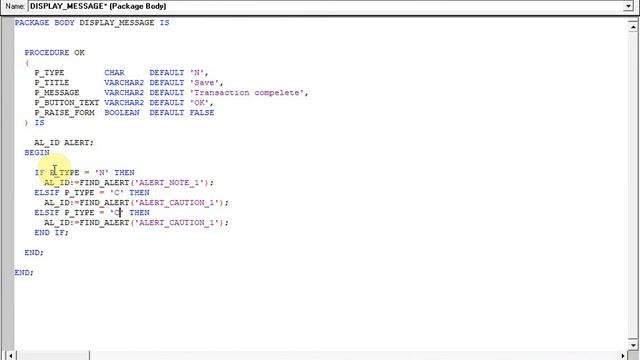Click the final package 'END;' line
640x360 pixels.
tap(24, 273)
